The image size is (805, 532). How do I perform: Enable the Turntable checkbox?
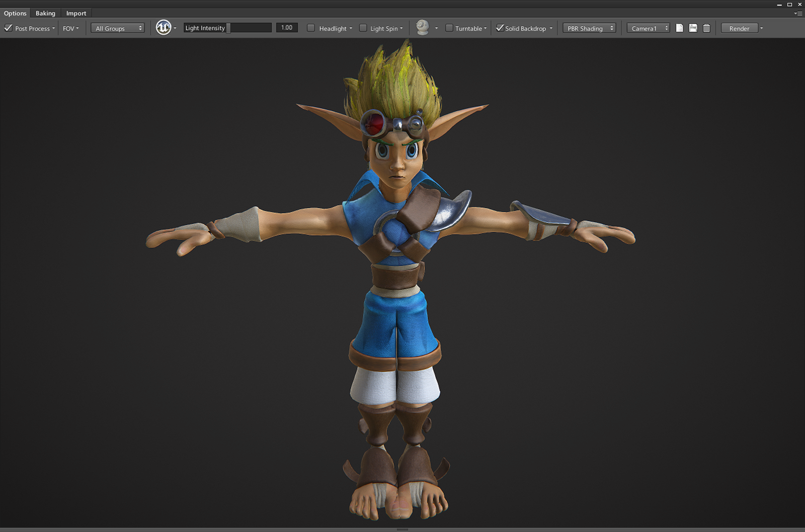tap(449, 28)
